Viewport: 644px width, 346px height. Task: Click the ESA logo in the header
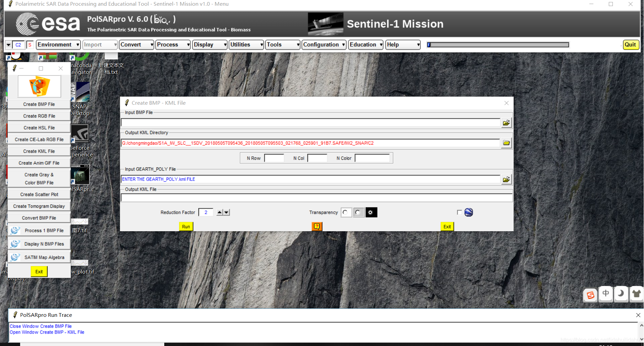(48, 23)
